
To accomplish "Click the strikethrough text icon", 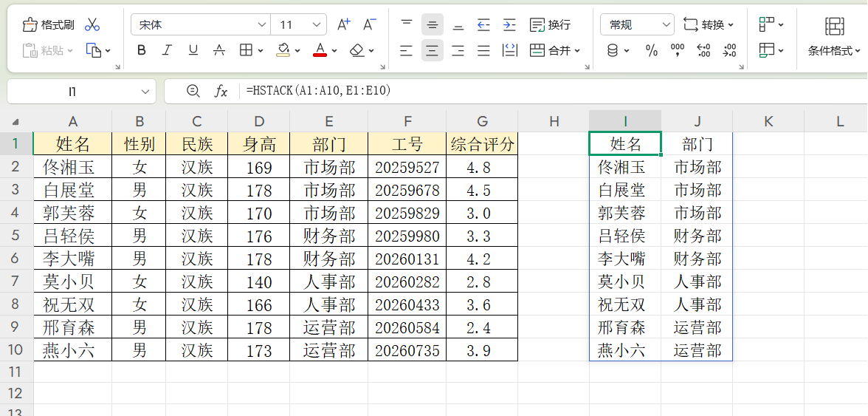I will tap(219, 50).
